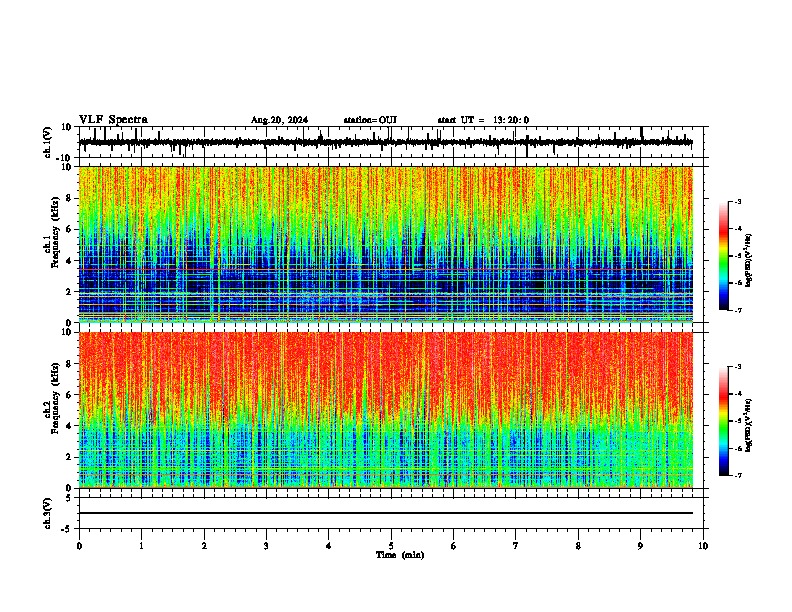Click time axis tick label "1"
Screen dimensions: 792x612
(141, 546)
